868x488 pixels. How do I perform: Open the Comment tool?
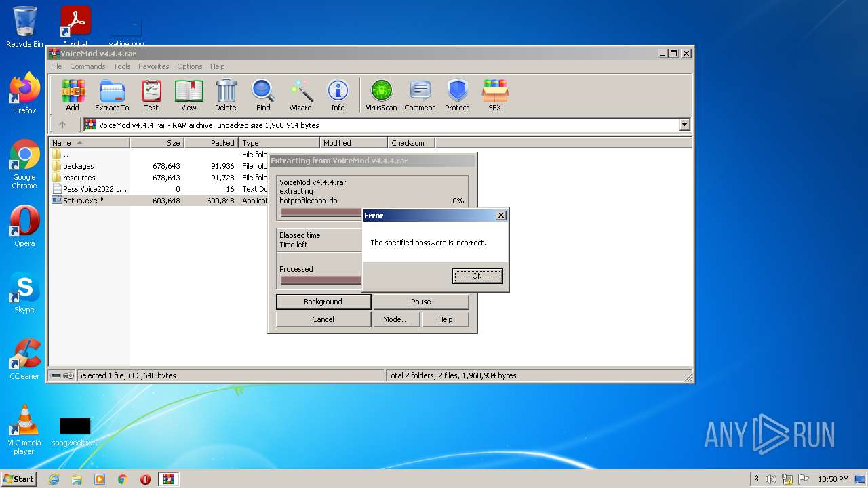(420, 95)
